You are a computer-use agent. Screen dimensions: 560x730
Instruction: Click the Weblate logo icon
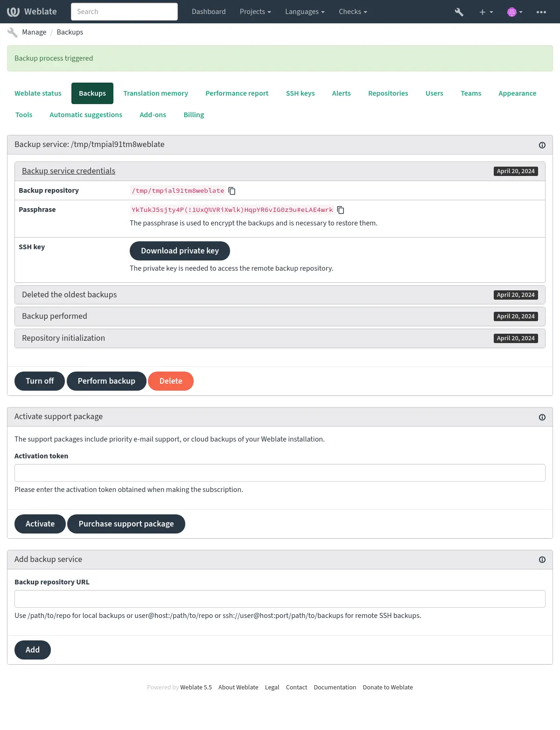click(x=13, y=12)
